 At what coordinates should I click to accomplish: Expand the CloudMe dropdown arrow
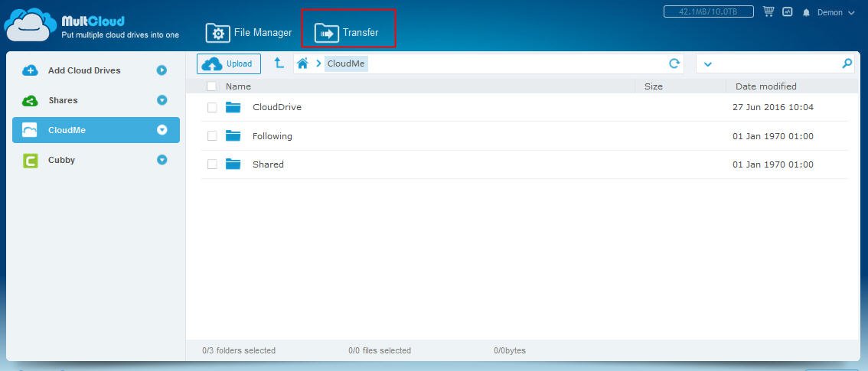pos(162,130)
